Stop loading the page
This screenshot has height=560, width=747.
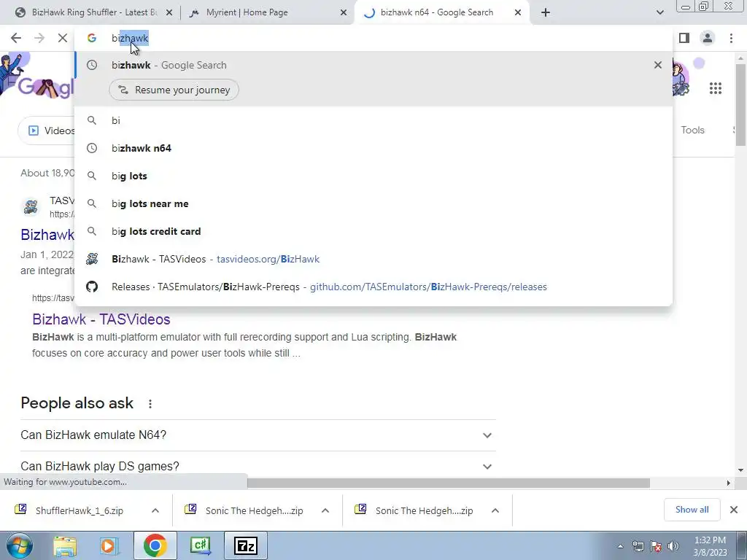coord(63,38)
